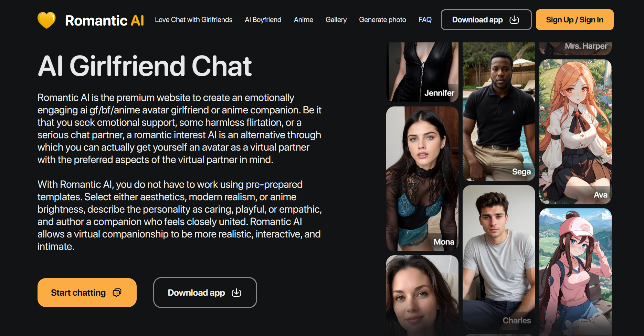This screenshot has height=336, width=644.
Task: Open Mona's character card
Action: [422, 179]
